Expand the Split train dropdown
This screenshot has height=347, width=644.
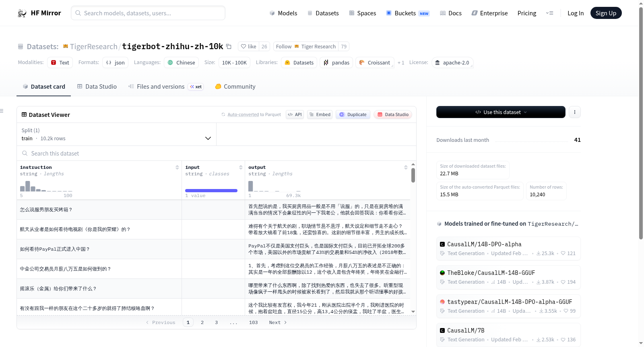(x=117, y=134)
